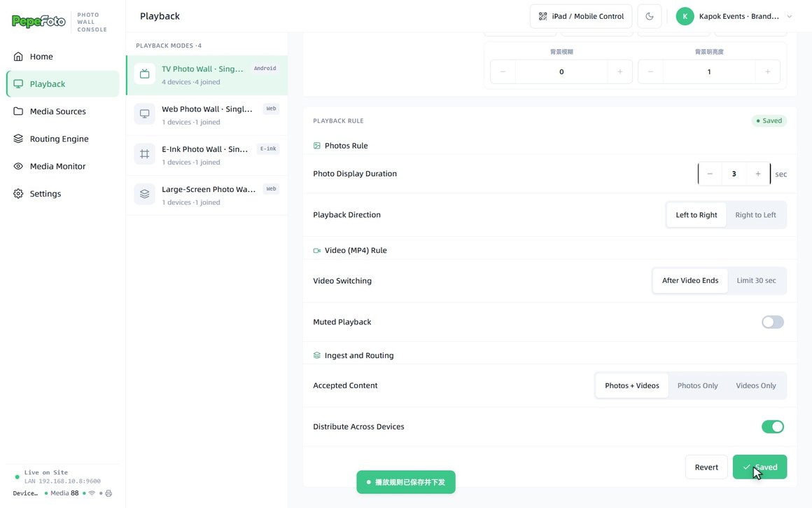Image resolution: width=812 pixels, height=508 pixels.
Task: Click the Home house icon in sidebar
Action: pos(18,57)
